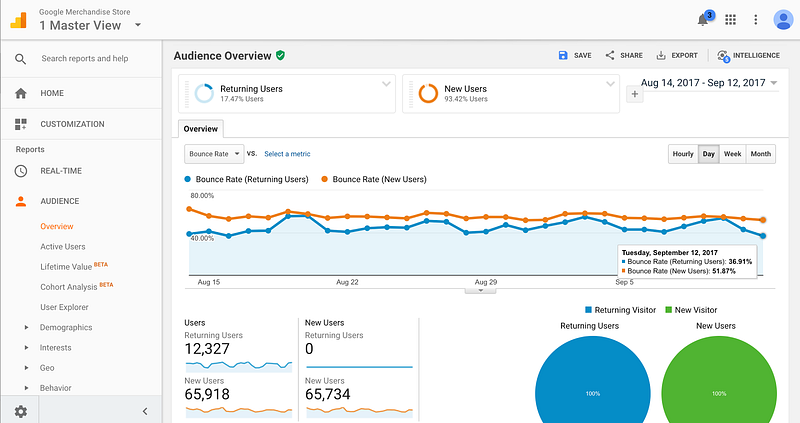Open the Google apps grid
800x423 pixels.
pyautogui.click(x=731, y=20)
